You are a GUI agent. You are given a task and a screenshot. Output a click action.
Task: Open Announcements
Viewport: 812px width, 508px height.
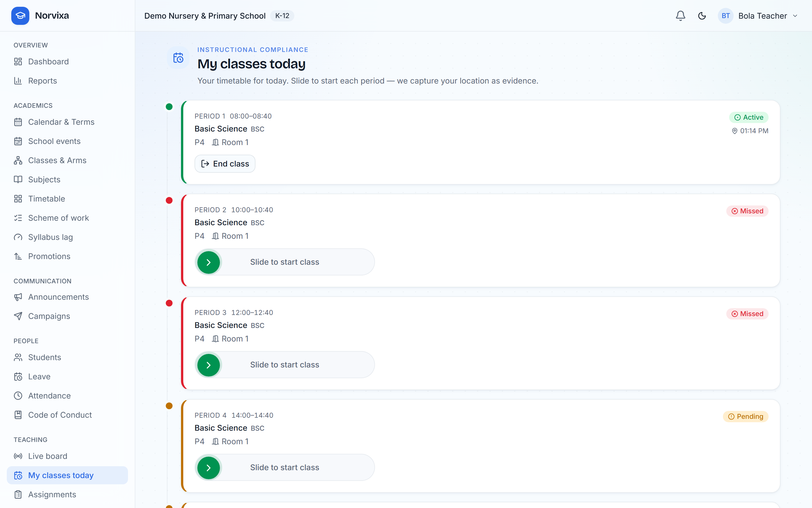pos(67,297)
